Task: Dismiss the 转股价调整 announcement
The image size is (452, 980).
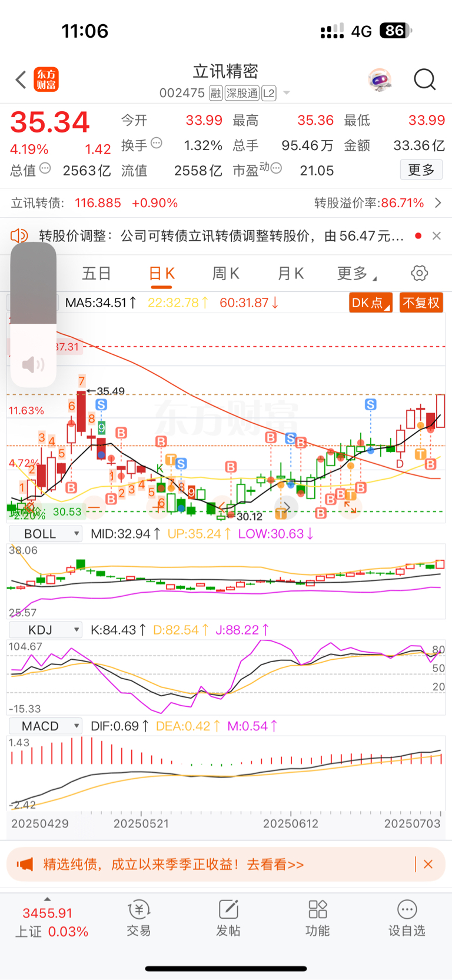Action: point(436,236)
